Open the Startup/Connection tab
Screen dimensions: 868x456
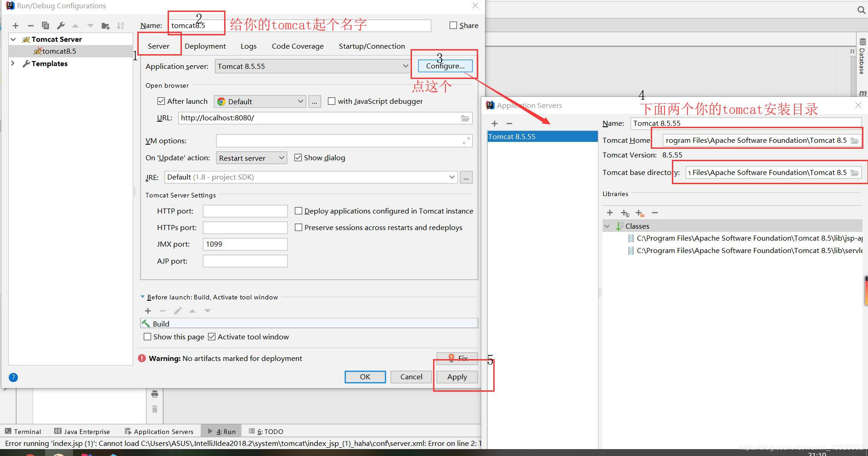coord(372,46)
